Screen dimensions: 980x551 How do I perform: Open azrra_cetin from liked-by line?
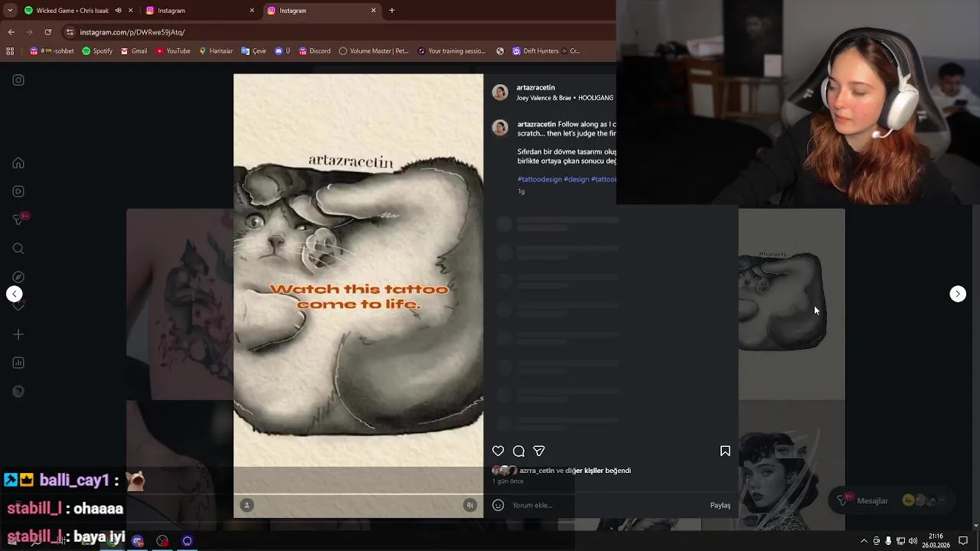(537, 471)
